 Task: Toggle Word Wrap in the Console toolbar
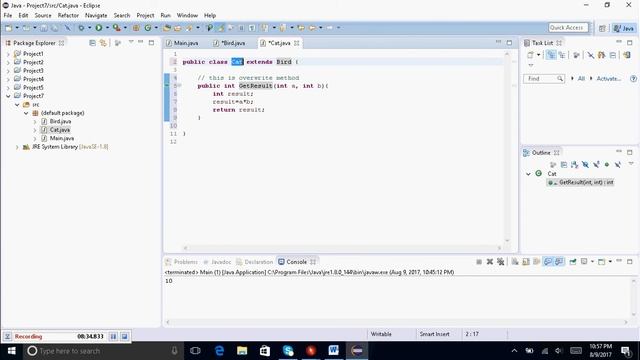(x=536, y=262)
